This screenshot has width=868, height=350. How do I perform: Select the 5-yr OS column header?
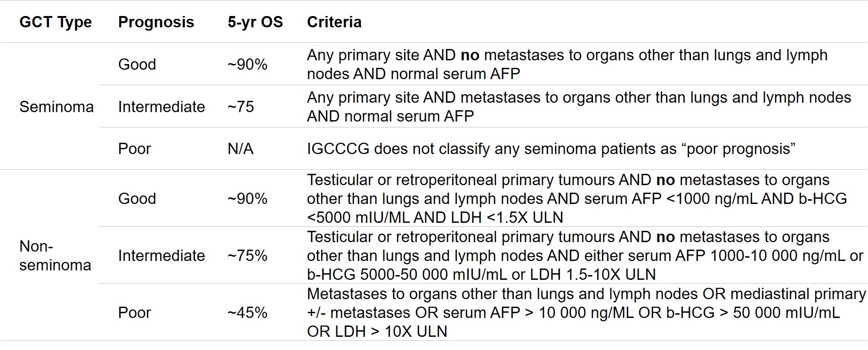[x=255, y=22]
